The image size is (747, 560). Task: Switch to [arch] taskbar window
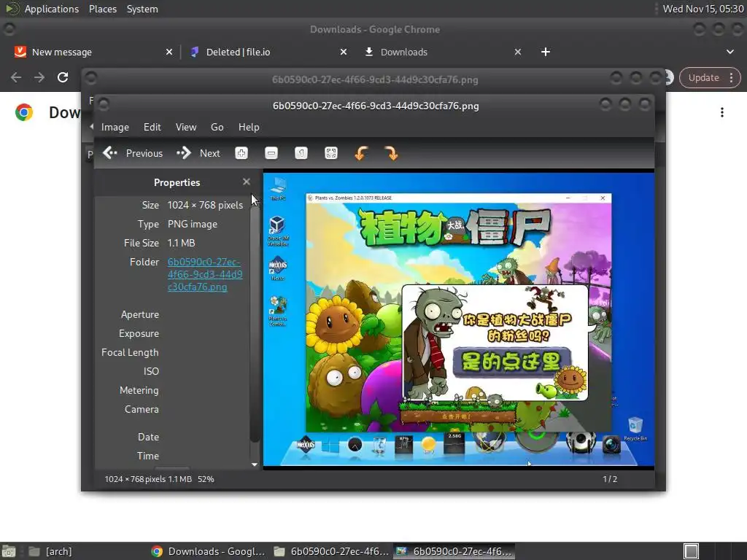coord(50,551)
